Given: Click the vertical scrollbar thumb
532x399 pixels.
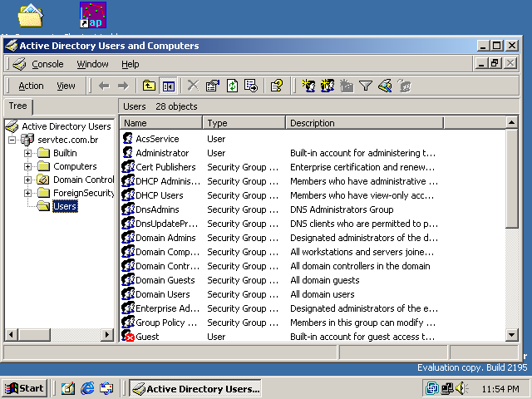Looking at the screenshot, I should pos(512,178).
